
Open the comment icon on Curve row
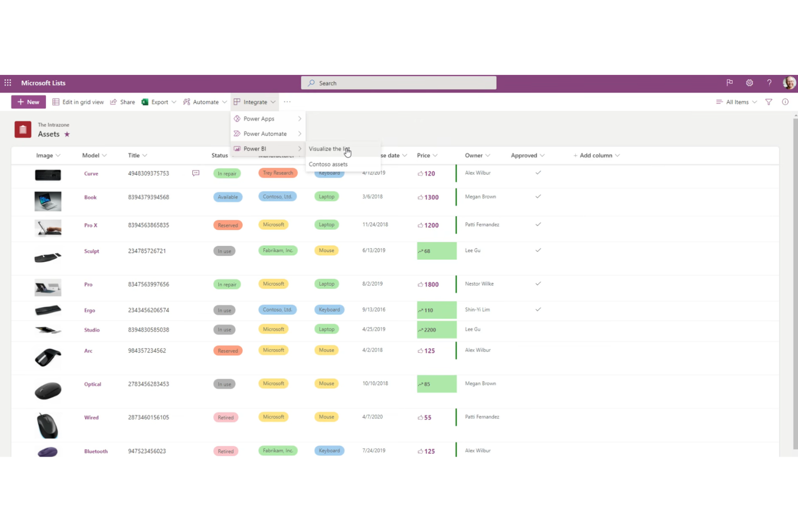196,173
